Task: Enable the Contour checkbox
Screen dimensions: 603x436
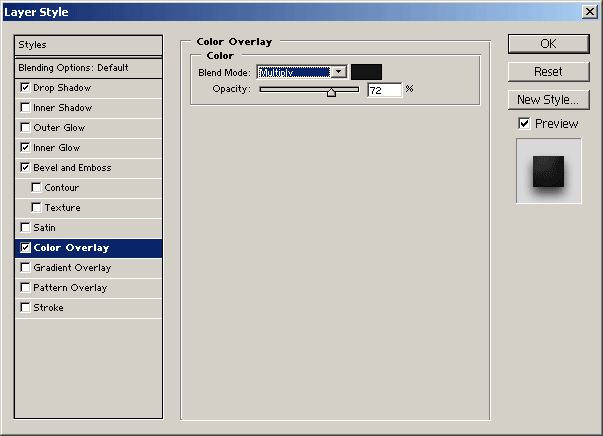Action: [37, 188]
